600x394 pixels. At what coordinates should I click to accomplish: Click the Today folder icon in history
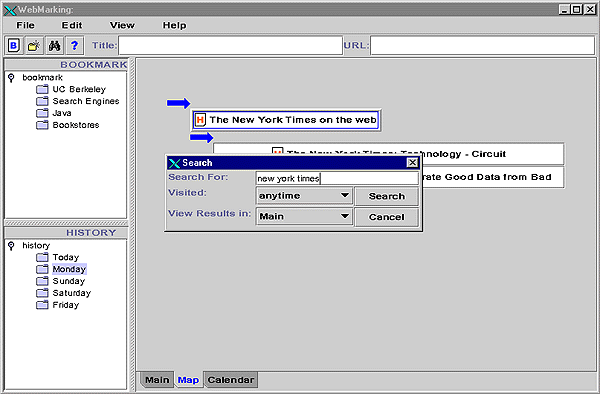(x=42, y=257)
